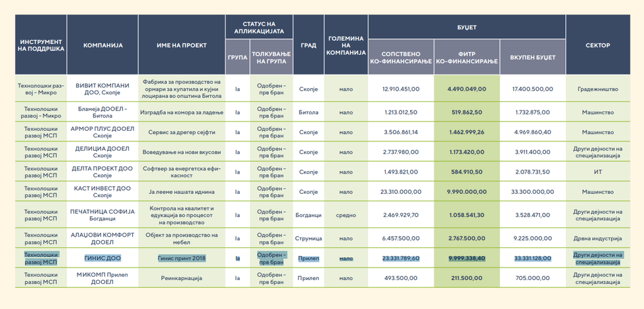Click the FITR amount 4.490.049,00
Image resolution: width=644 pixels, height=309 pixels.
click(467, 89)
